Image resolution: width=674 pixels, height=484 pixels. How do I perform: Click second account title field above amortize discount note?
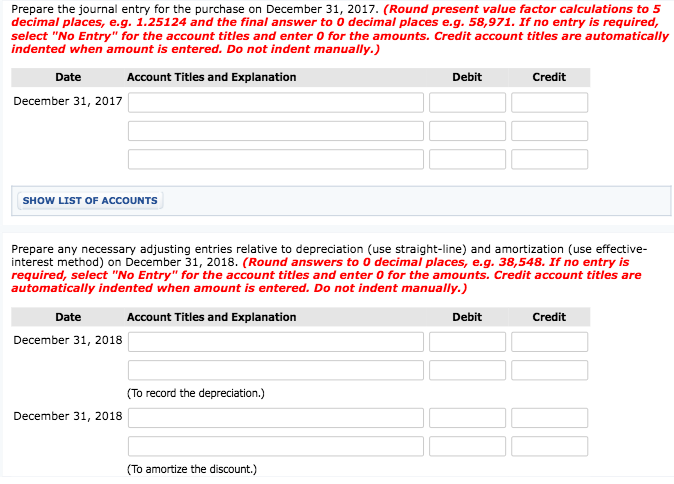[x=275, y=446]
